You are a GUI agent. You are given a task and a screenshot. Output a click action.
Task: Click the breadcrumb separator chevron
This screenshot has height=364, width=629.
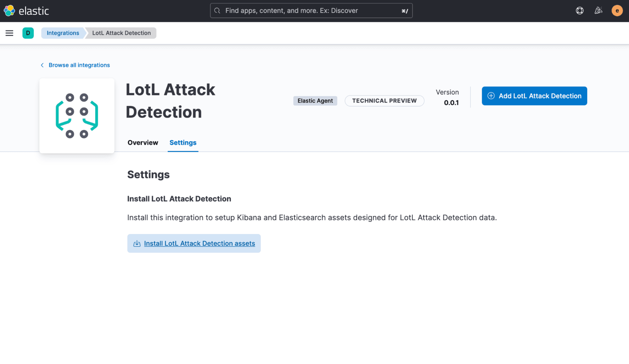tap(85, 33)
